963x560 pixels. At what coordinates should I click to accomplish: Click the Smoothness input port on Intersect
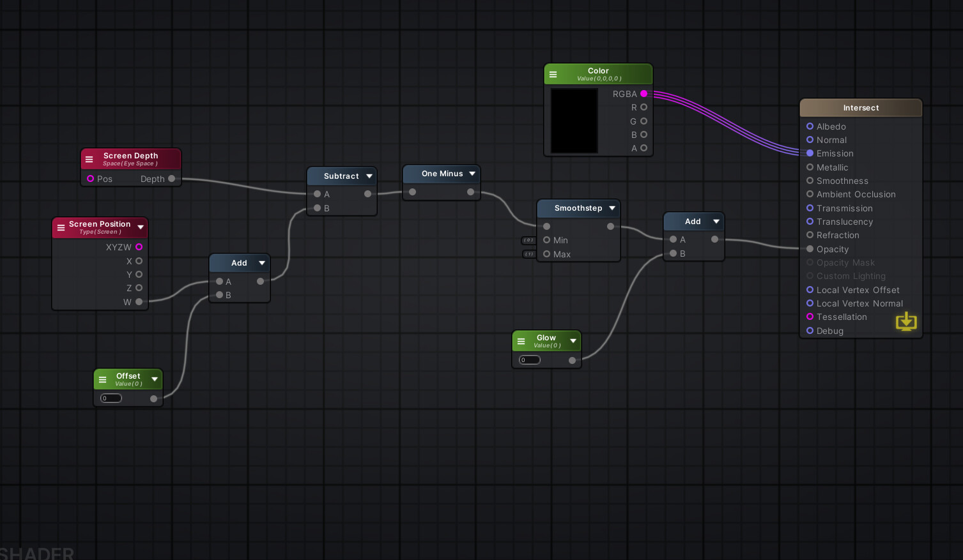click(810, 181)
